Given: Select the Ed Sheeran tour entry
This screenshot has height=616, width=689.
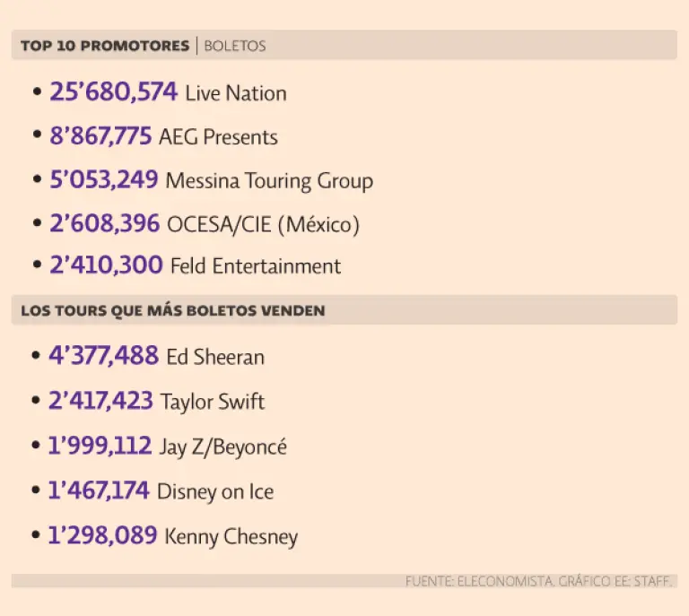Looking at the screenshot, I should [x=215, y=357].
